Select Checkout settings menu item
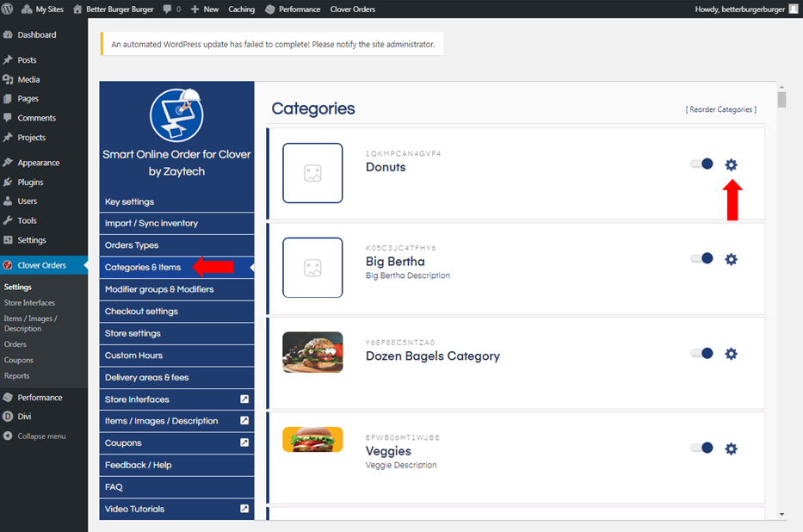The image size is (803, 532). 176,312
